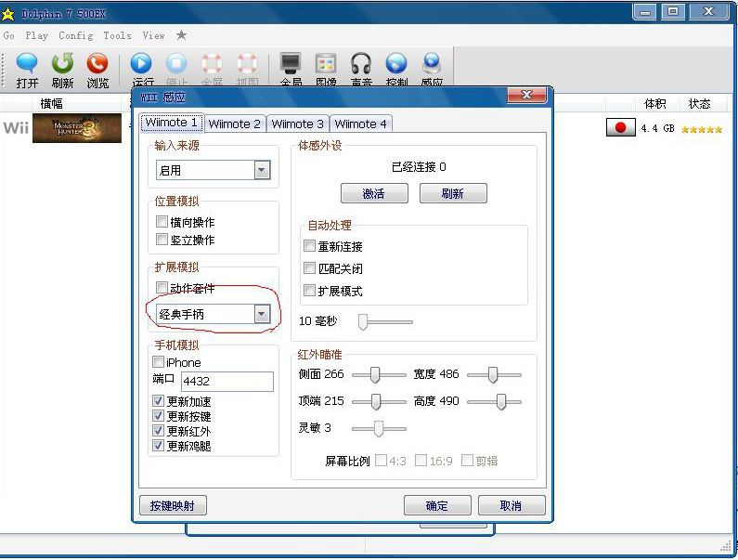The height and width of the screenshot is (560, 738).
Task: Switch to Wiimote 4 tab
Action: point(360,124)
